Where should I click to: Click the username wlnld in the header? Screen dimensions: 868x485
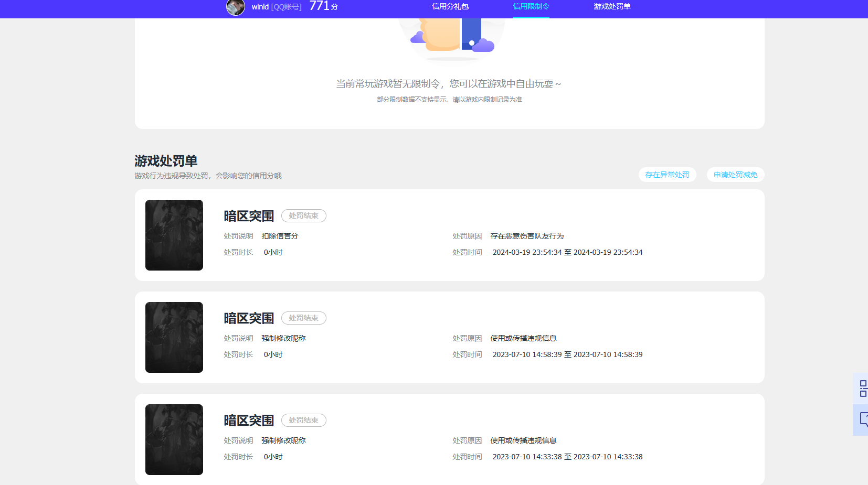tap(260, 7)
